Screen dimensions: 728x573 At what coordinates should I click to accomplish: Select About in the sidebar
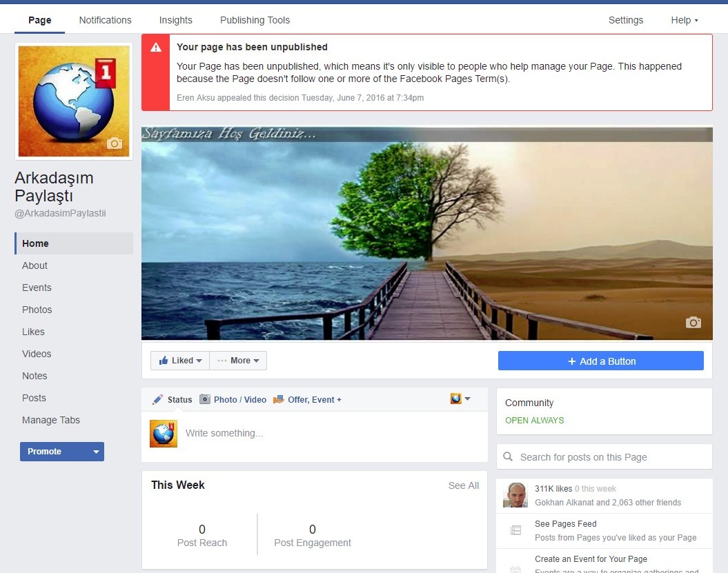point(35,265)
